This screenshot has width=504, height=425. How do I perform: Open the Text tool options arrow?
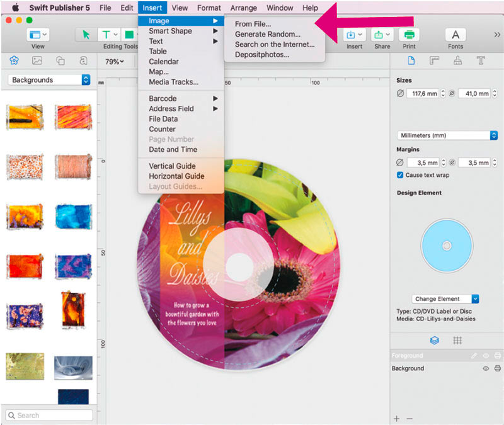pyautogui.click(x=115, y=35)
